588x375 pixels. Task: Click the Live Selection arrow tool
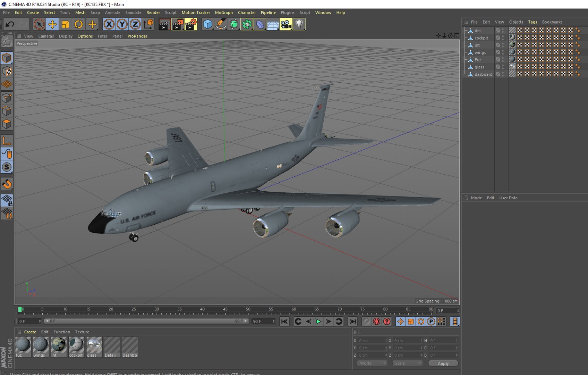pyautogui.click(x=39, y=24)
